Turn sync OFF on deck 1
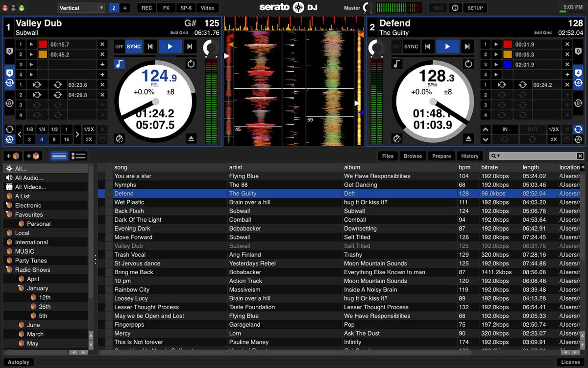 [x=119, y=46]
